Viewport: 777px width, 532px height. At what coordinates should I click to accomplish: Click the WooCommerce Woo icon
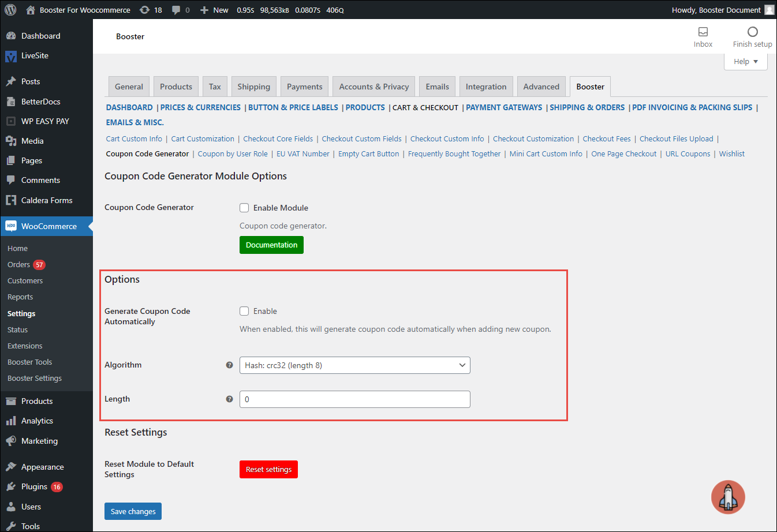(11, 226)
